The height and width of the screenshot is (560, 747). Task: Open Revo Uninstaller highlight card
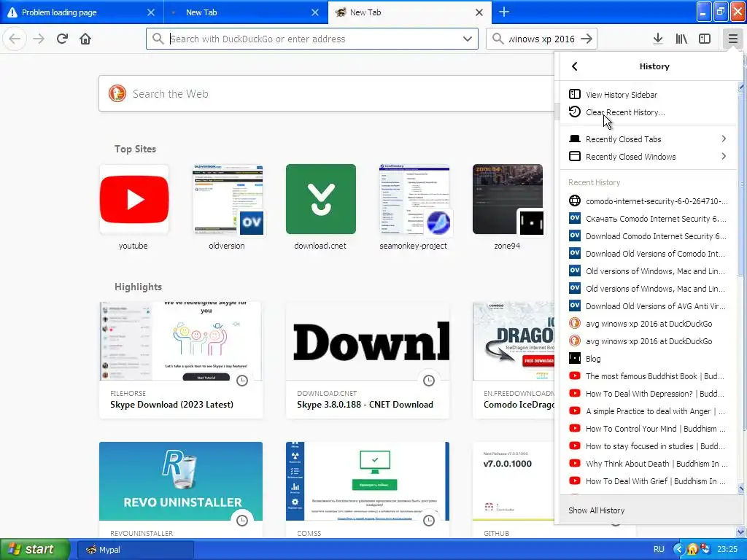[181, 491]
